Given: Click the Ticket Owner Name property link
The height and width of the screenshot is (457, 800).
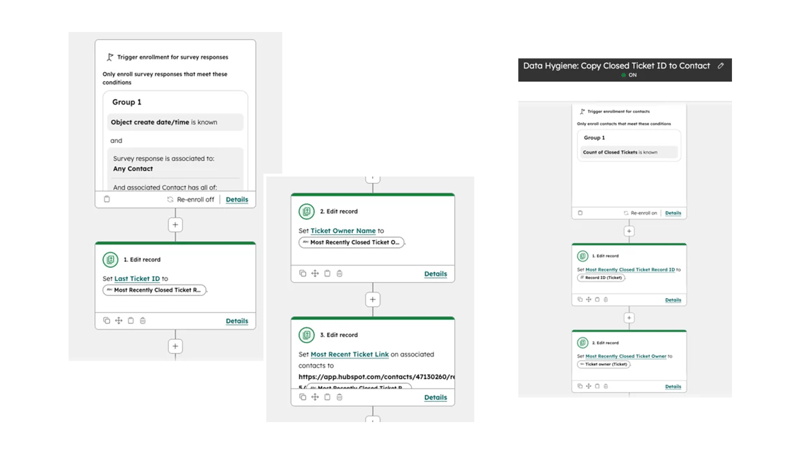Looking at the screenshot, I should 343,231.
